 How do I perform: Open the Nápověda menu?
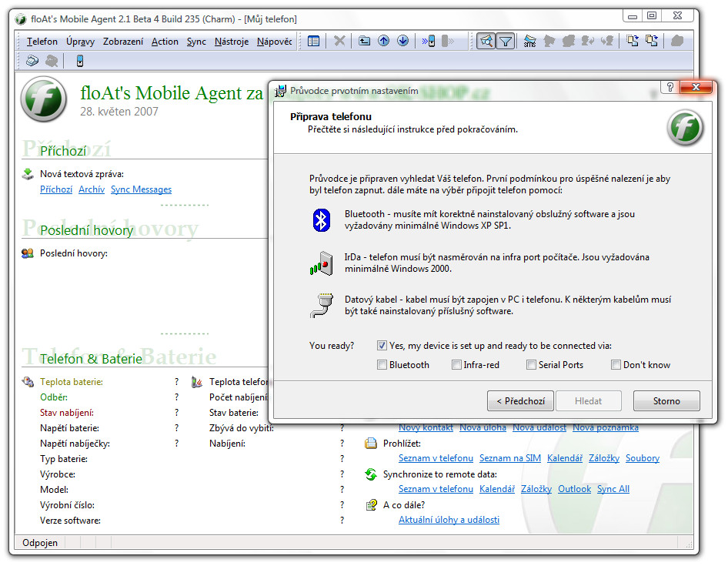275,42
